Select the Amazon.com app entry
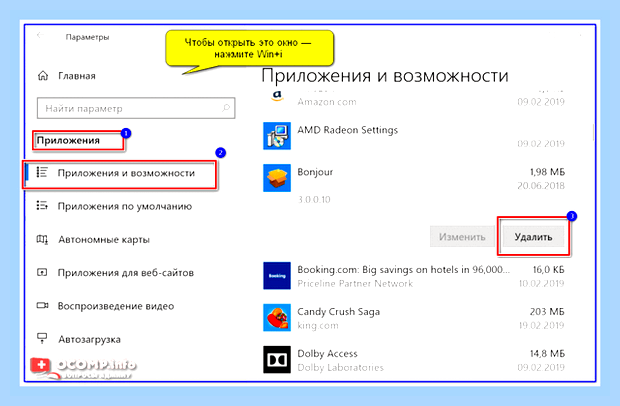This screenshot has width=620, height=406. click(x=327, y=102)
